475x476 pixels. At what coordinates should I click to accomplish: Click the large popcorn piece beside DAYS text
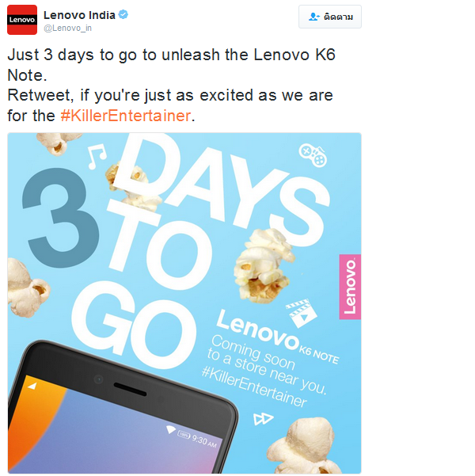point(264,266)
